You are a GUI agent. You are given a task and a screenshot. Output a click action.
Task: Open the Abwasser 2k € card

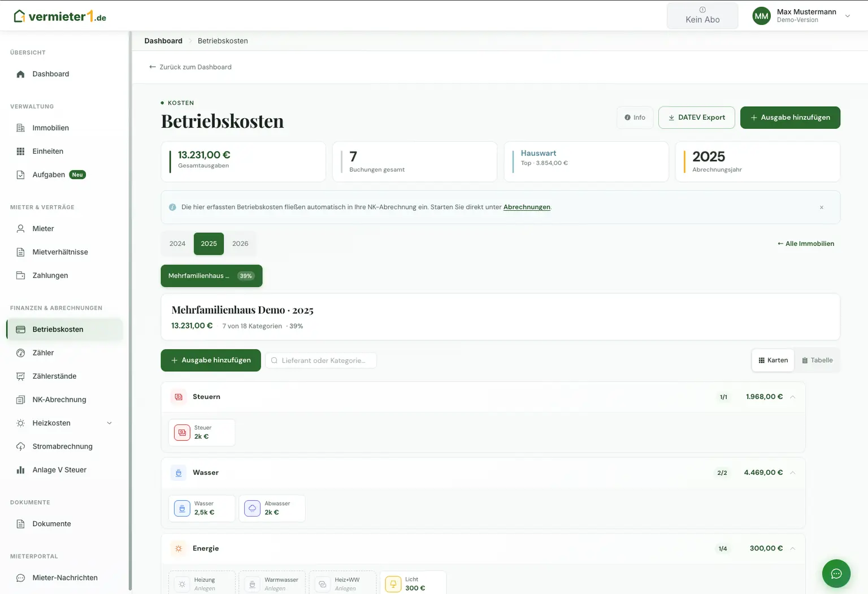point(272,509)
